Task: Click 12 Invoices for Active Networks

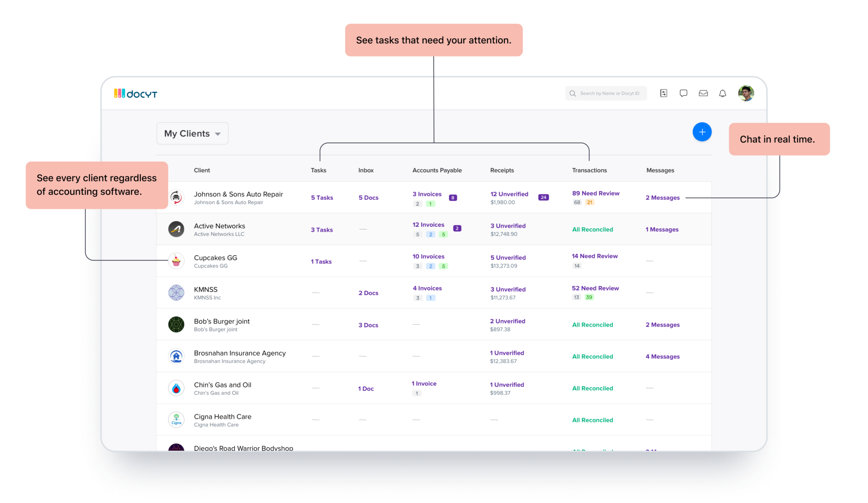Action: (x=428, y=225)
